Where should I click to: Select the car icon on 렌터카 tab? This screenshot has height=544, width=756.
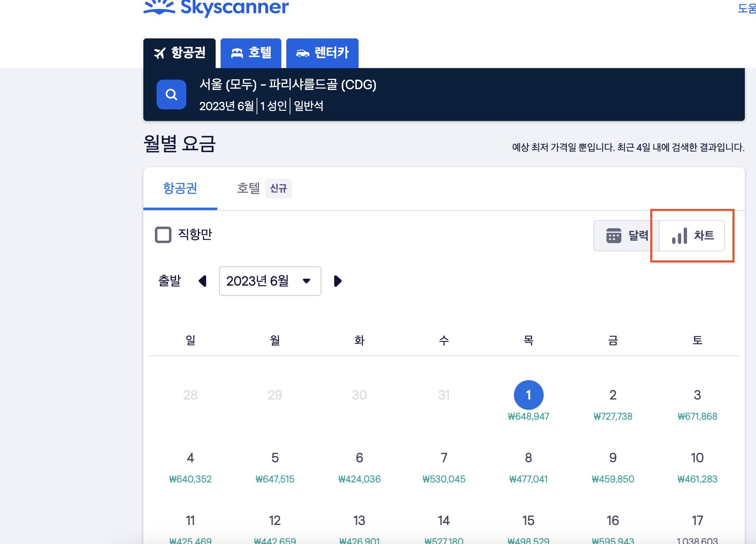(x=302, y=53)
